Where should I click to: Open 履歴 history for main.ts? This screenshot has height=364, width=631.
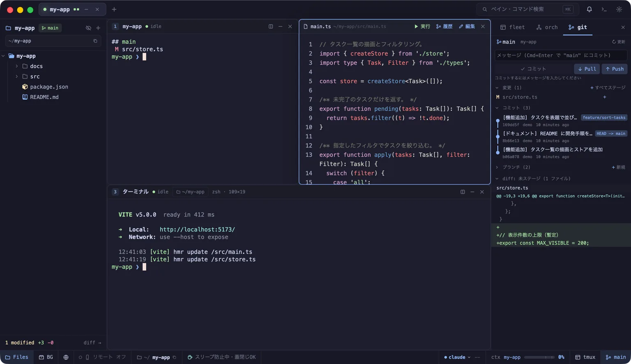click(x=444, y=26)
